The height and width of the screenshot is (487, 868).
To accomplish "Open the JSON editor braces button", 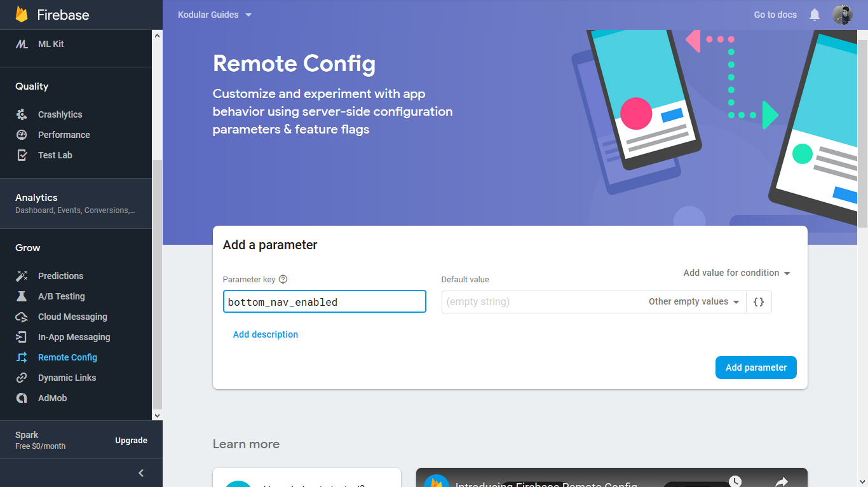I will 759,302.
